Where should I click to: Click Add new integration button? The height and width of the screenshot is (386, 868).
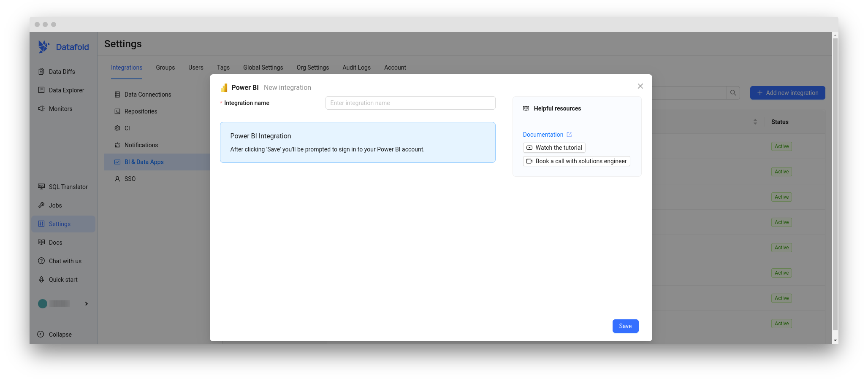point(787,93)
